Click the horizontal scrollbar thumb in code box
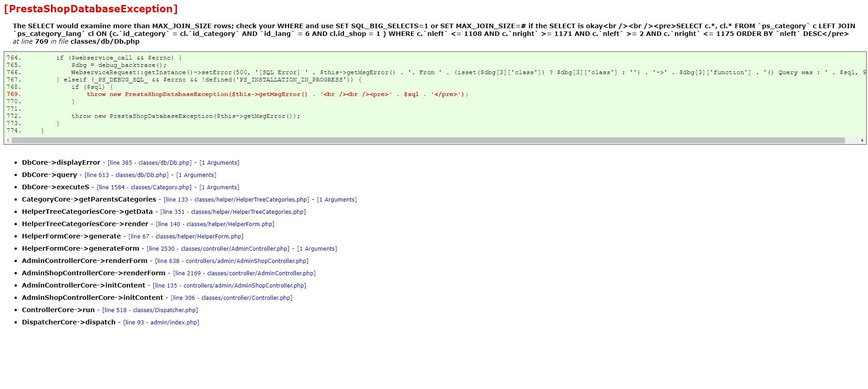868x389 pixels. (x=428, y=141)
